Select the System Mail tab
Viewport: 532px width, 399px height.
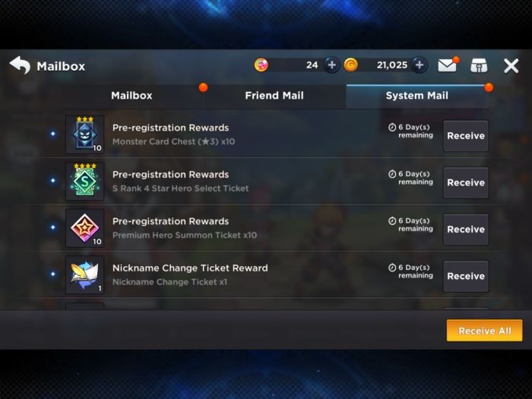tap(417, 96)
